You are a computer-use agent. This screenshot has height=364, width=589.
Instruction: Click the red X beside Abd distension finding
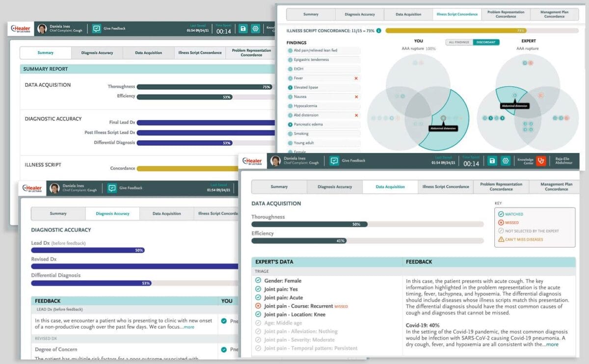356,115
